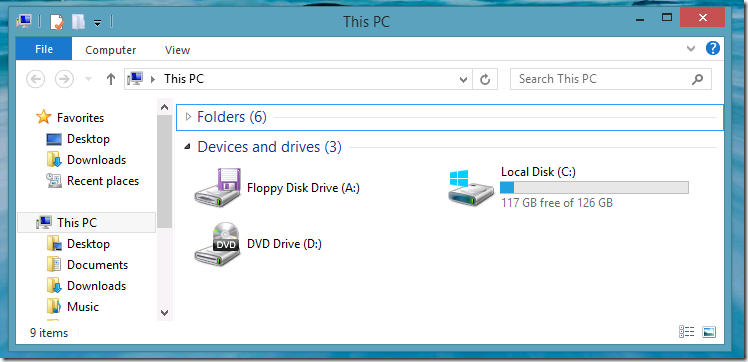This screenshot has width=748, height=362.
Task: Open Downloads under This PC
Action: coord(96,286)
